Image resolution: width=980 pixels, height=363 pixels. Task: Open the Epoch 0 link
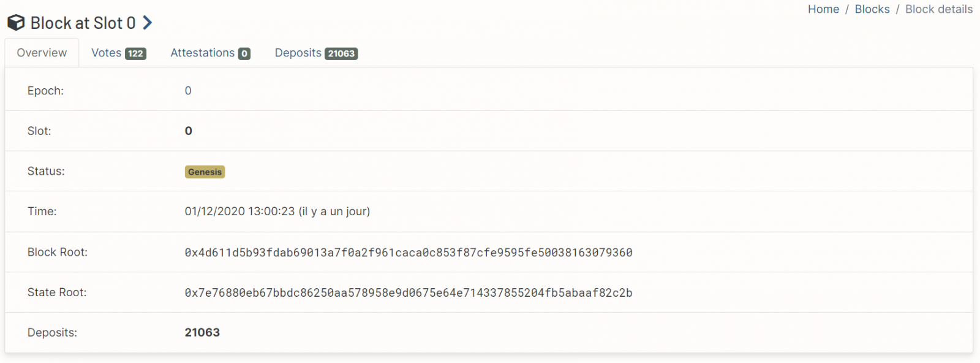click(188, 91)
